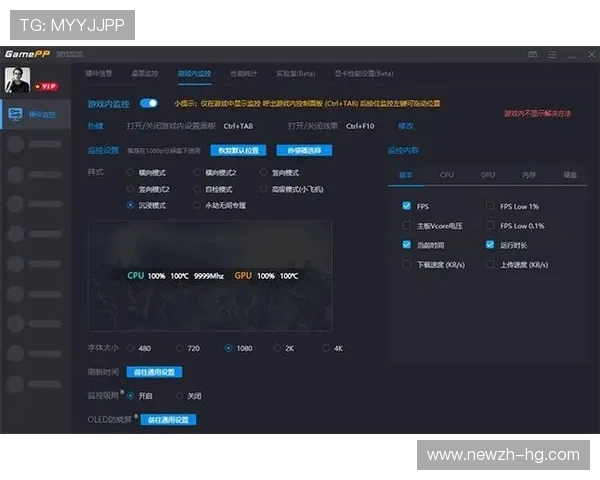
Task: Click the GamePP logo
Action: pos(27,54)
